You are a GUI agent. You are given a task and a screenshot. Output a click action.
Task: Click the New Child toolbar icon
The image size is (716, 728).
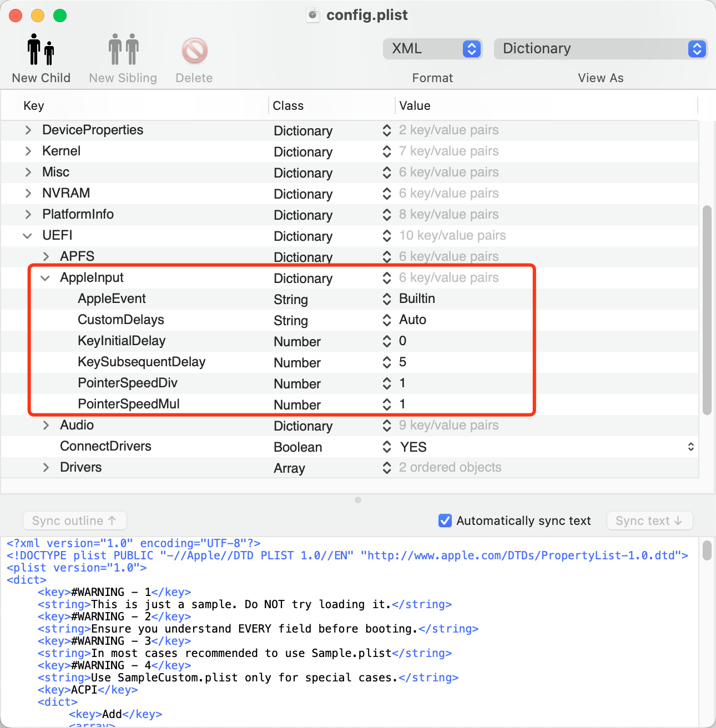[x=41, y=49]
